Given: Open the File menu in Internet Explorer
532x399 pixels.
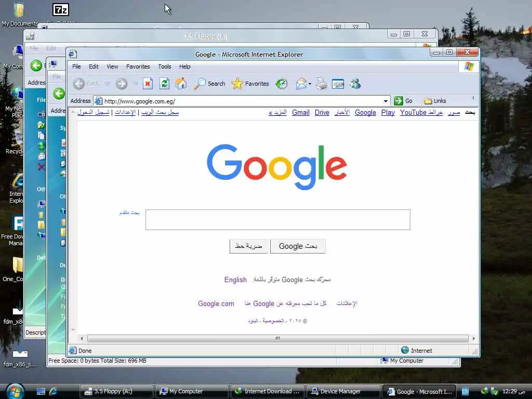Looking at the screenshot, I should 76,66.
